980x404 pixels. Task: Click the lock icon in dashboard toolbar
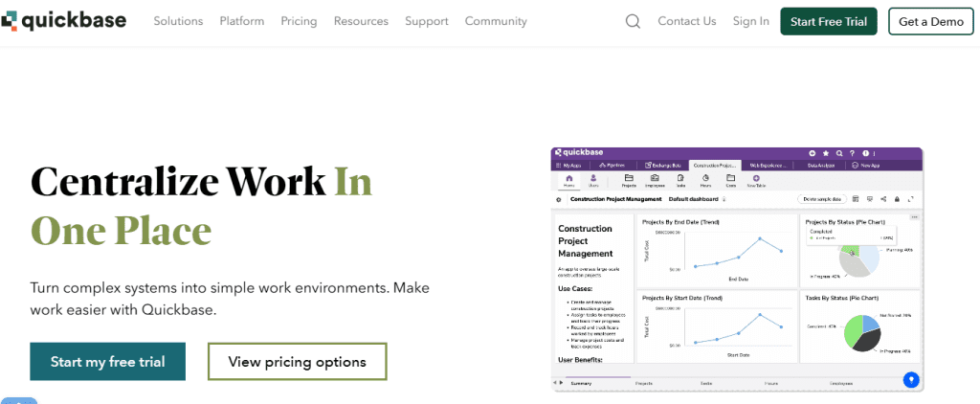pyautogui.click(x=897, y=199)
